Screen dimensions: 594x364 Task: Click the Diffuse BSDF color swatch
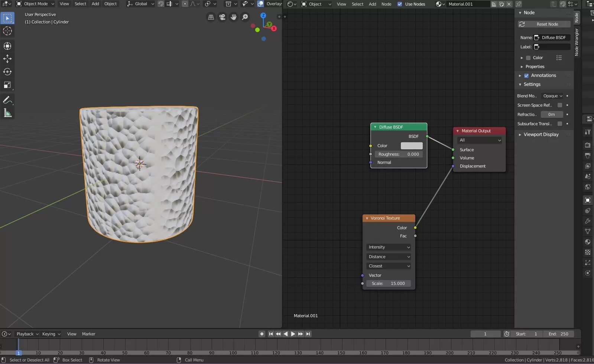(x=412, y=146)
